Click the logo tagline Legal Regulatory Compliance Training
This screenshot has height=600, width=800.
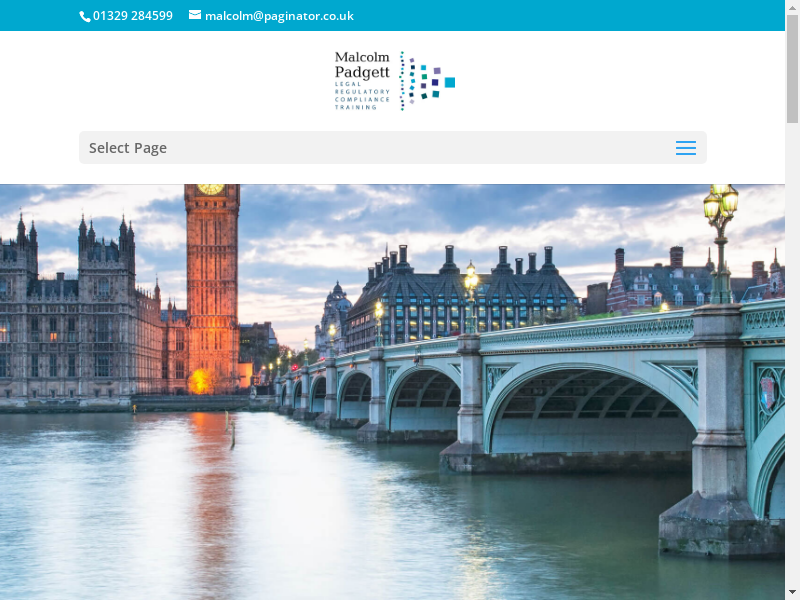pyautogui.click(x=362, y=95)
